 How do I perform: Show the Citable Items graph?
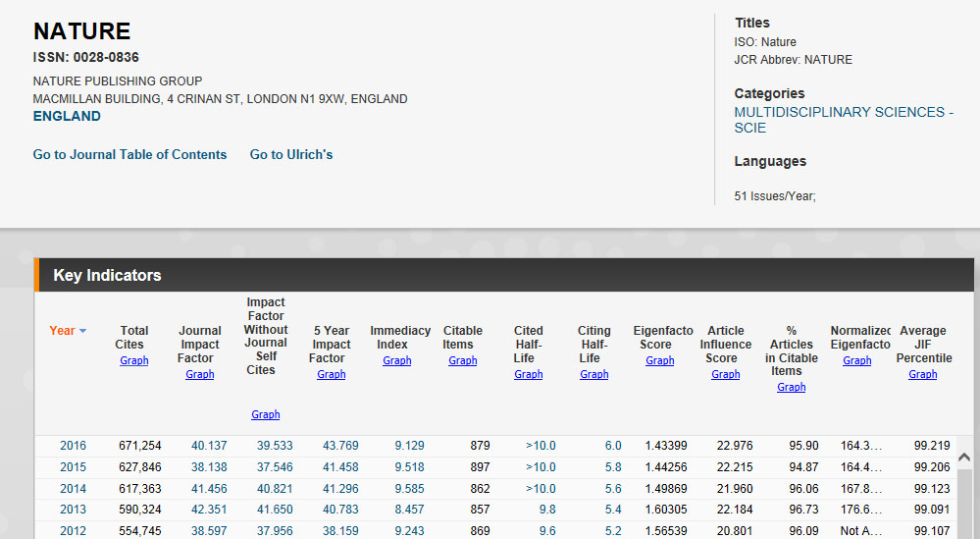click(462, 360)
